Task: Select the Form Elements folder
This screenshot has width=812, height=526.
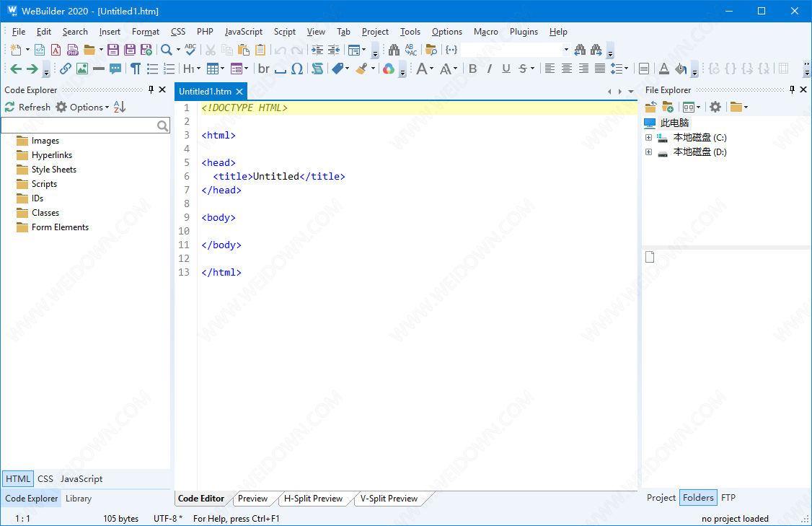Action: (60, 227)
